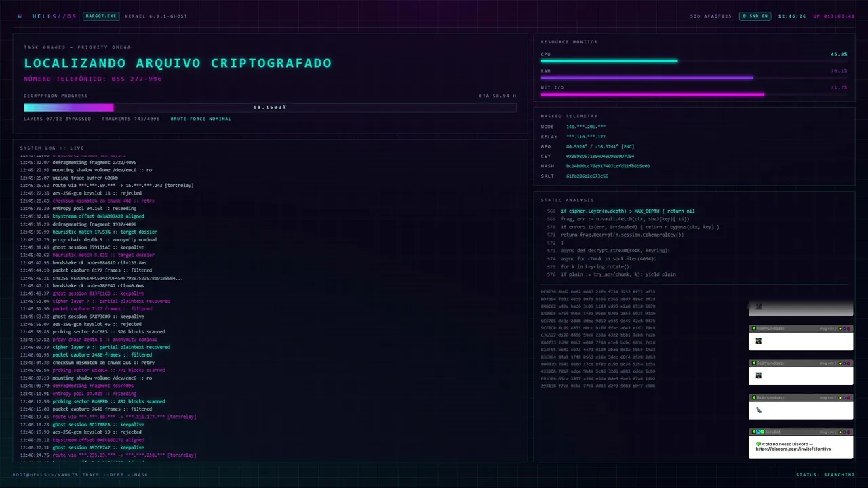
Task: Click the MARGOT.EXE process badge
Action: [100, 16]
